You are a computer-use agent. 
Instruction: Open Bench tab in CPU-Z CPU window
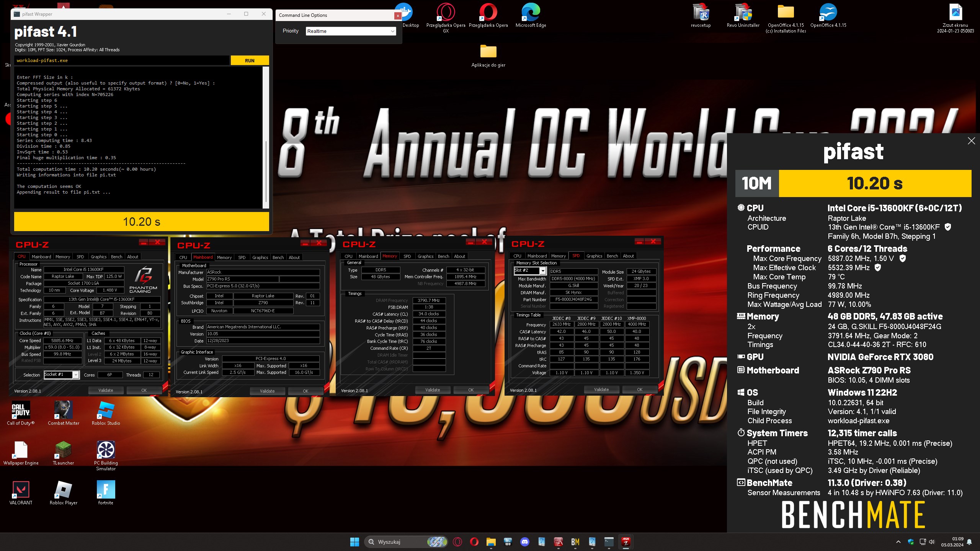point(116,257)
